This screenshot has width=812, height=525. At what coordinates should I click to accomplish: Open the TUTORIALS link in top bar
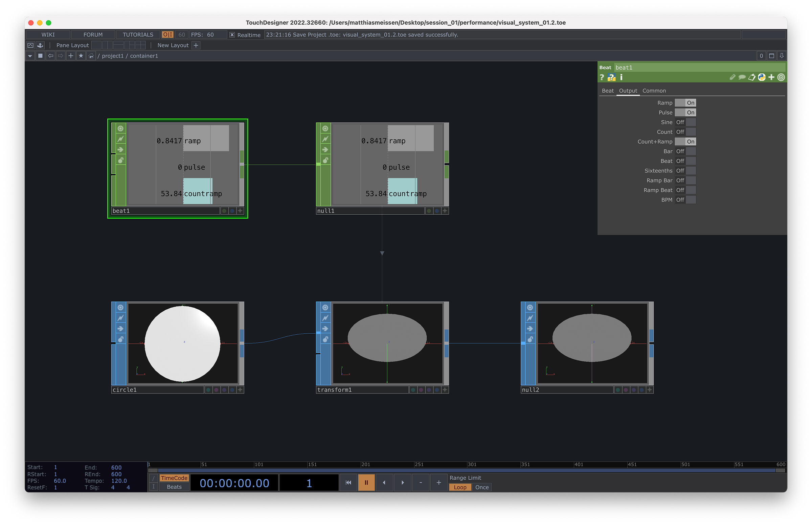138,35
